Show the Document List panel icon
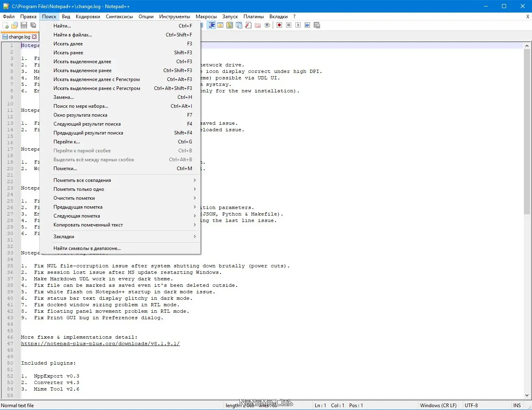Image resolution: width=532 pixels, height=410 pixels. tap(239, 25)
